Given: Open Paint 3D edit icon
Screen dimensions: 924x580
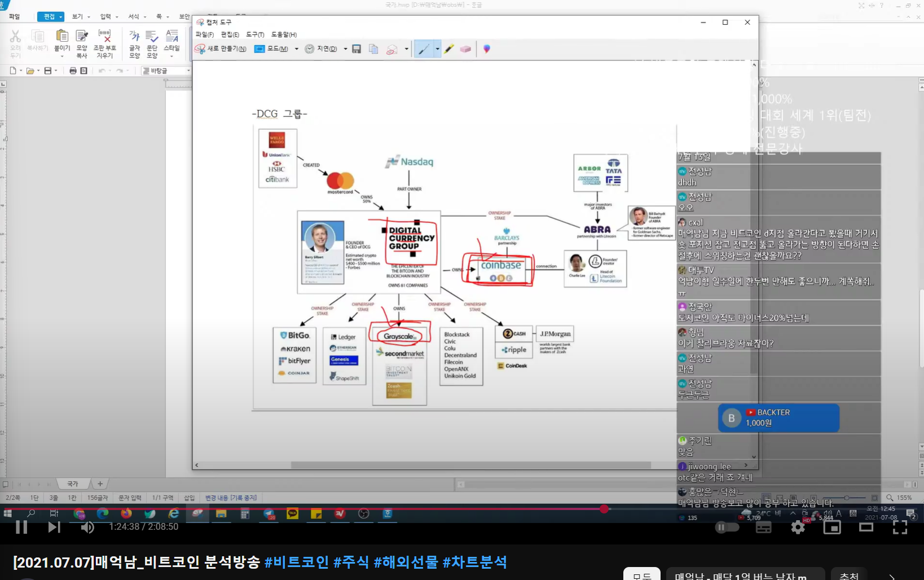Looking at the screenshot, I should point(487,49).
